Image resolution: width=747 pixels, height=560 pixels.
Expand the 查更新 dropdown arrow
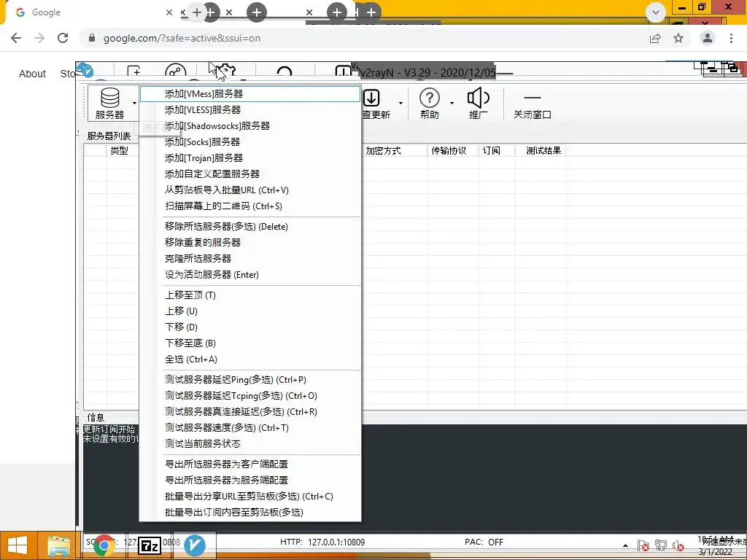pyautogui.click(x=400, y=103)
